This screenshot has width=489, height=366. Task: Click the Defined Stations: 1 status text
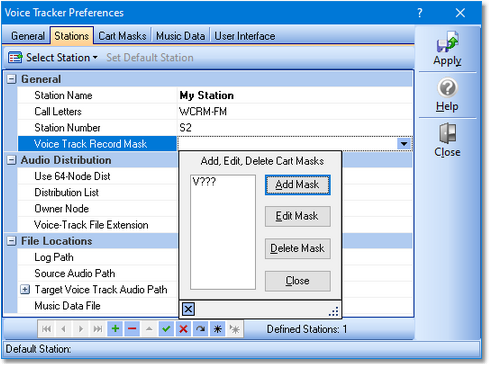coord(307,329)
